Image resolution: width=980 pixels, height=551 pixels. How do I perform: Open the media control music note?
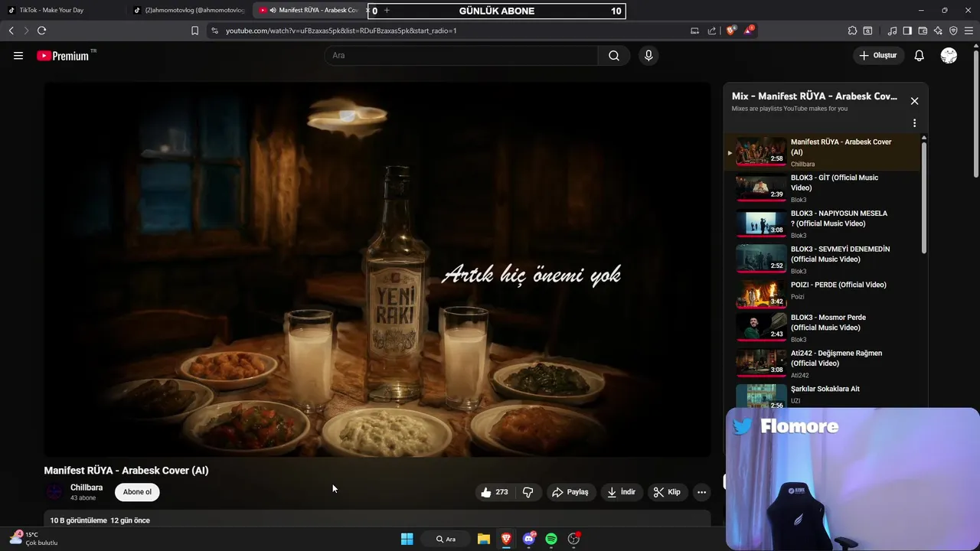[x=892, y=31]
